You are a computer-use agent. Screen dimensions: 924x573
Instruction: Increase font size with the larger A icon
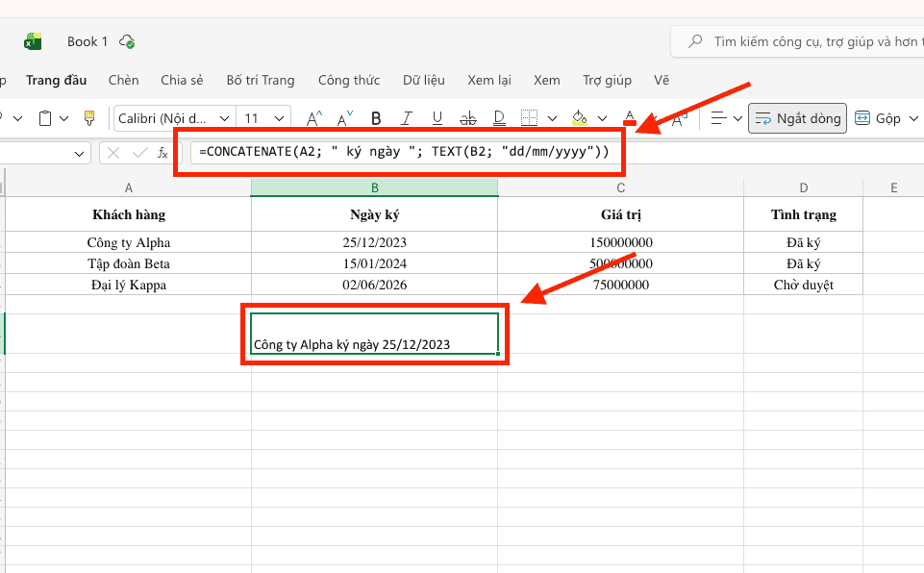pyautogui.click(x=314, y=118)
